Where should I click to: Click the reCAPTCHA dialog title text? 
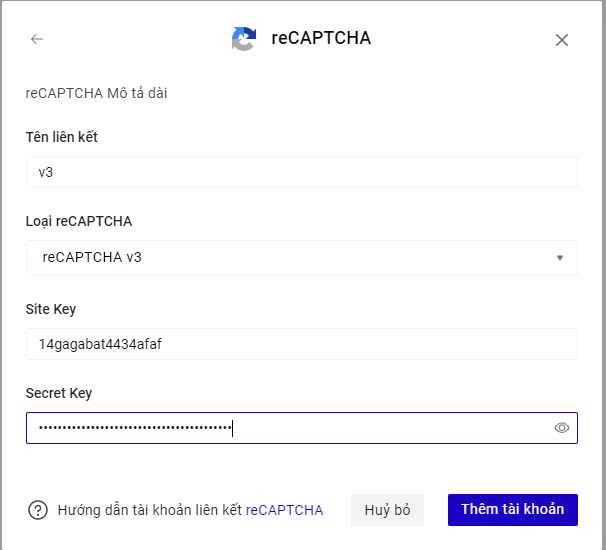coord(321,39)
